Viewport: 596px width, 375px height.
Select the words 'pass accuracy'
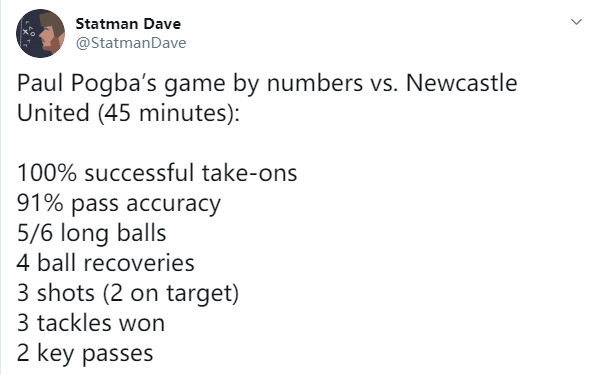(146, 204)
